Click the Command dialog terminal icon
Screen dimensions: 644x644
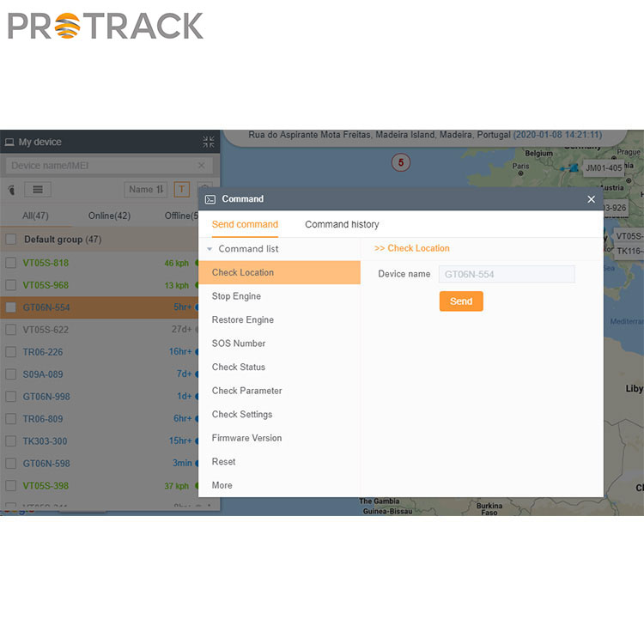(210, 199)
